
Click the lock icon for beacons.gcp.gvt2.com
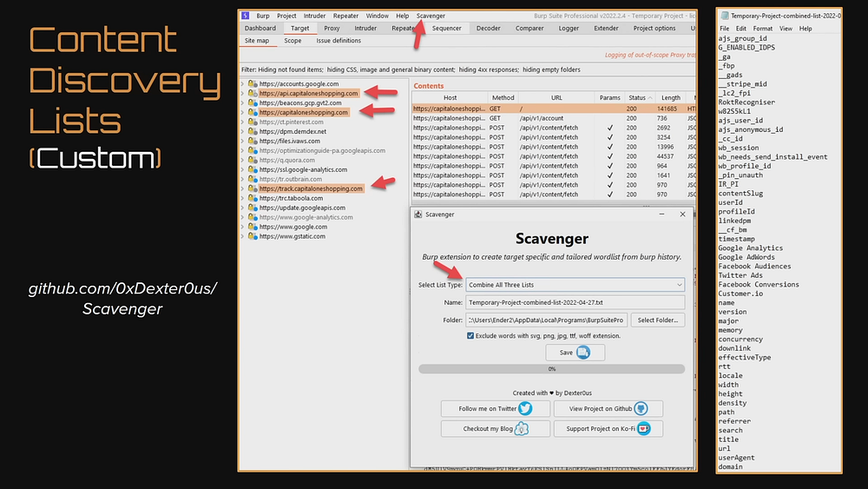[x=253, y=103]
